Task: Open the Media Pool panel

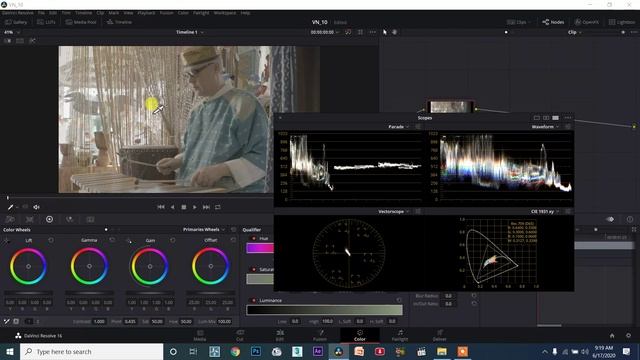Action: [81, 22]
